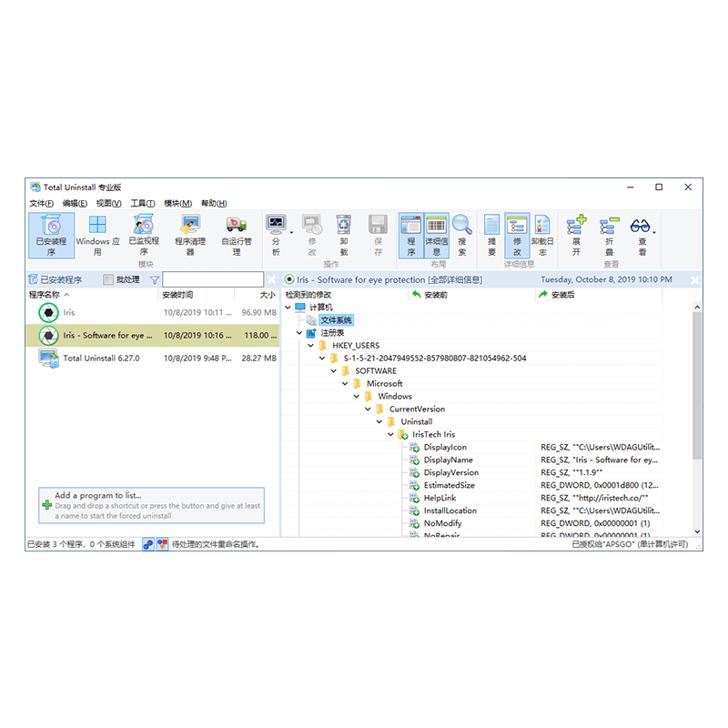Collapse the 计算机 tree node
The width and height of the screenshot is (728, 728).
pos(288,308)
